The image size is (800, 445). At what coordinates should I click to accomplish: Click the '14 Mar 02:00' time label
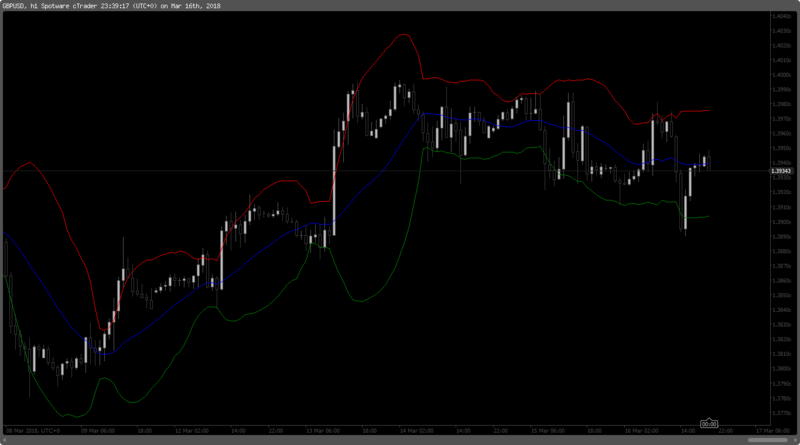pyautogui.click(x=417, y=431)
